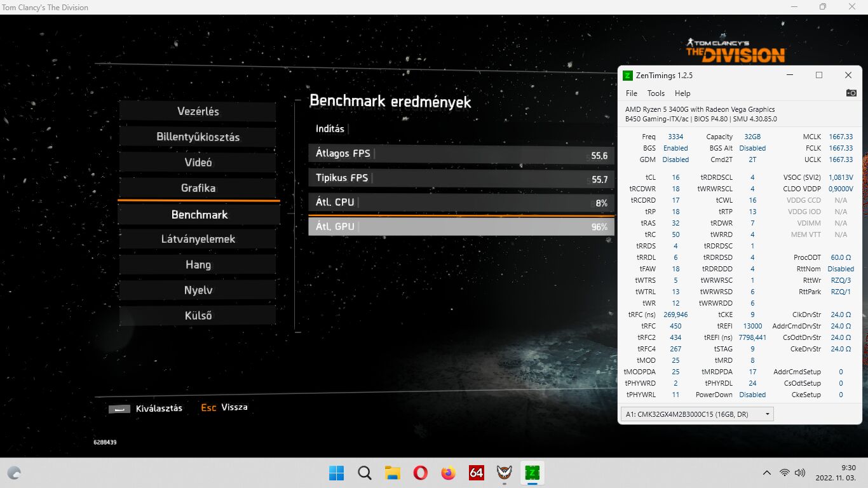Launch File Explorer from taskbar
This screenshot has height=488, width=868.
[x=392, y=473]
